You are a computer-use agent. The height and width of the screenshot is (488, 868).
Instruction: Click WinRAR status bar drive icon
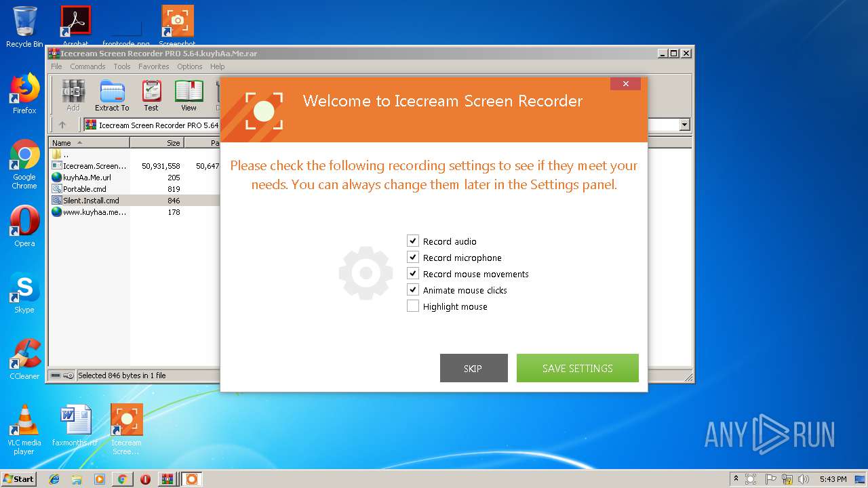point(56,375)
